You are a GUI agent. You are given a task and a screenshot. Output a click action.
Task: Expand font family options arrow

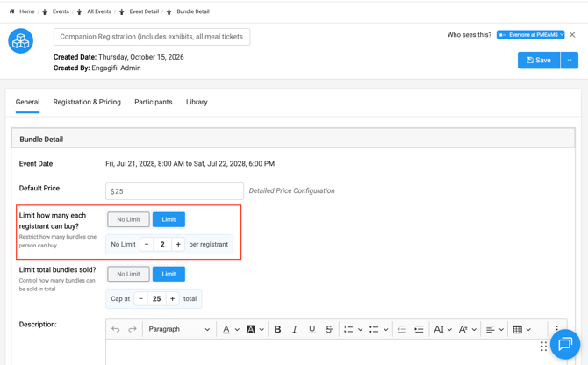[474, 329]
